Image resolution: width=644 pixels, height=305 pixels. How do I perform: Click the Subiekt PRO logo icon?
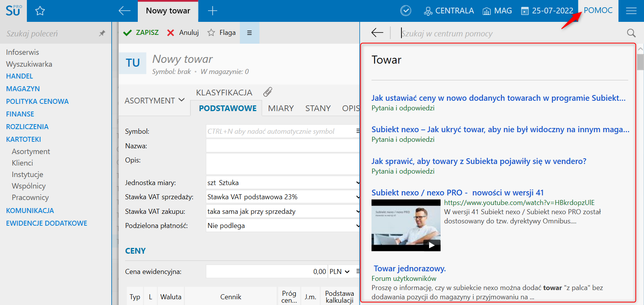click(13, 11)
